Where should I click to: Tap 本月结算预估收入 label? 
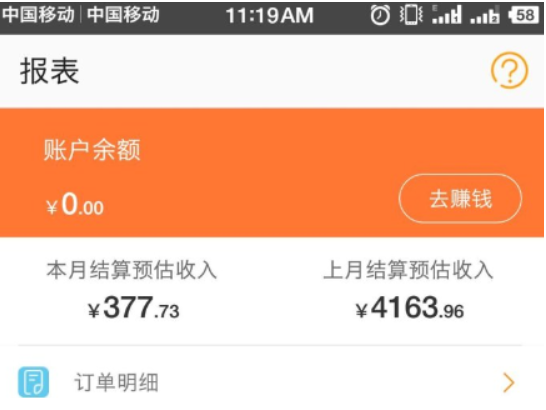(x=132, y=270)
